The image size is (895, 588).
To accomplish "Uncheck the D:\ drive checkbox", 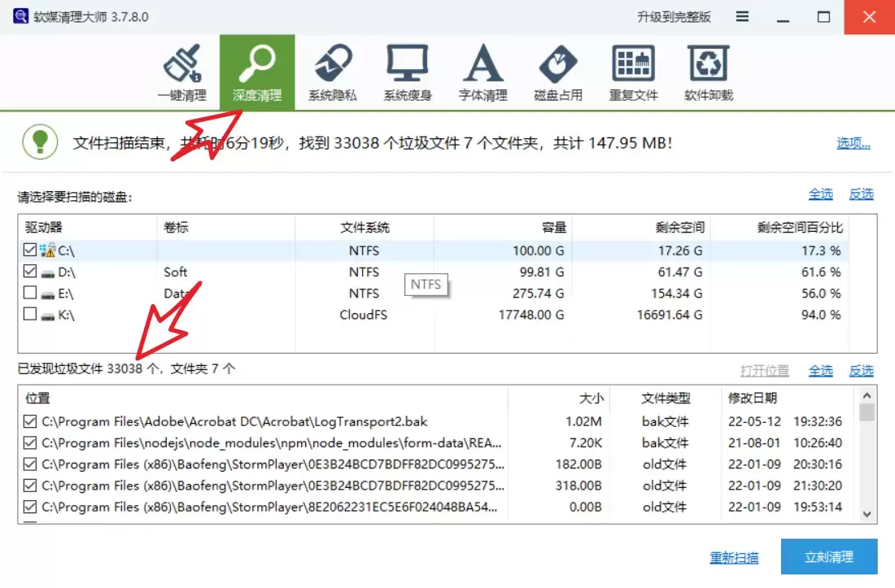I will 30,271.
